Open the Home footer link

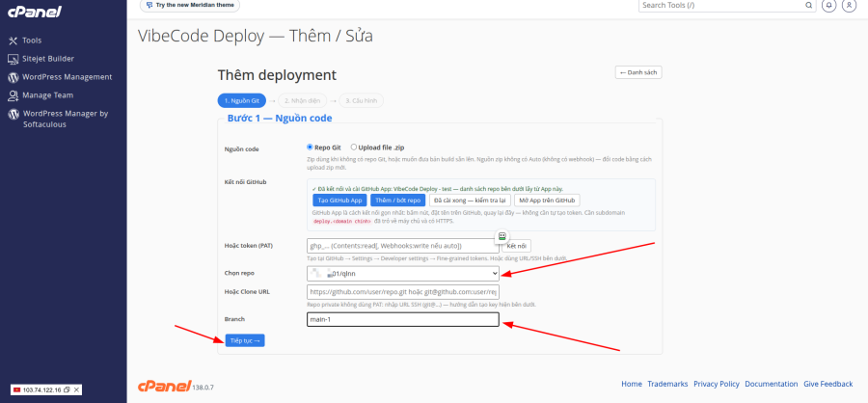pyautogui.click(x=632, y=384)
